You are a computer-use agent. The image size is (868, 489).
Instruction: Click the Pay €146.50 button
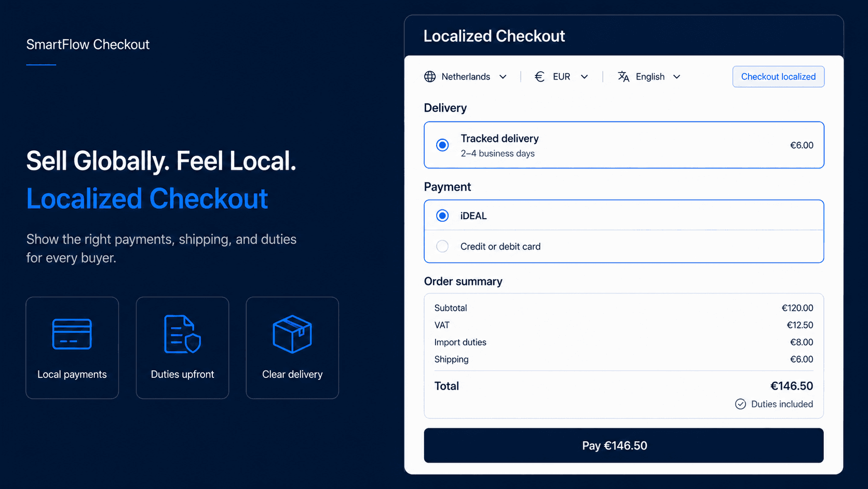[623, 445]
